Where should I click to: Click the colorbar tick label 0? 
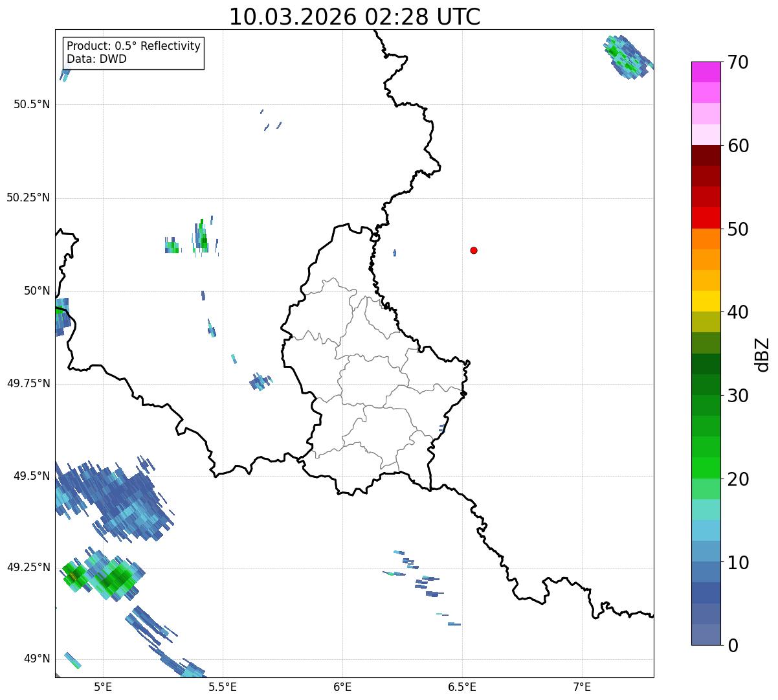pos(733,646)
